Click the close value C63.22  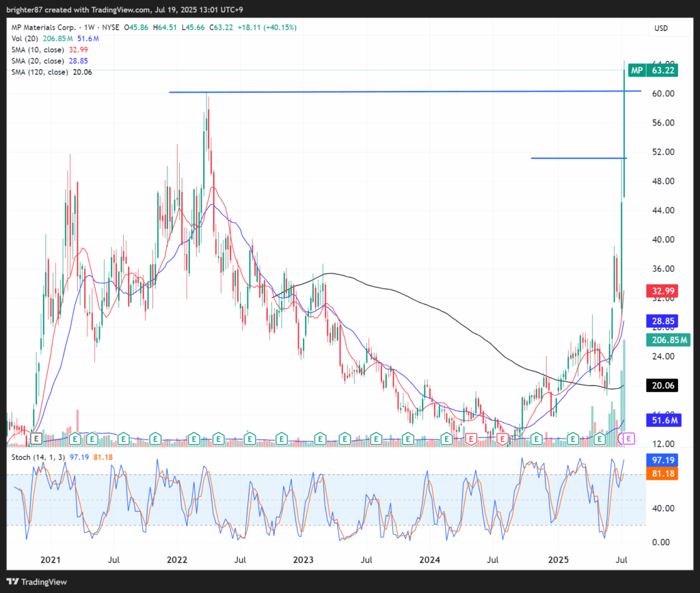pos(221,27)
